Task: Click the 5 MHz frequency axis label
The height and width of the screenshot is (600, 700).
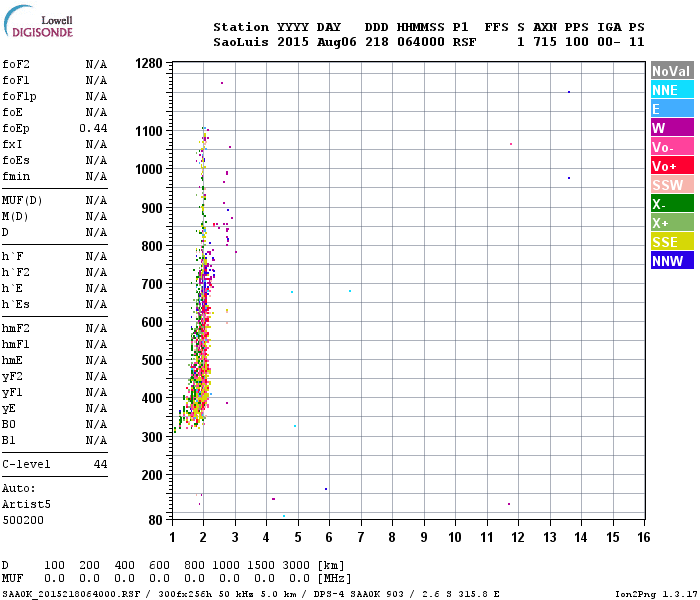Action: coord(298,537)
